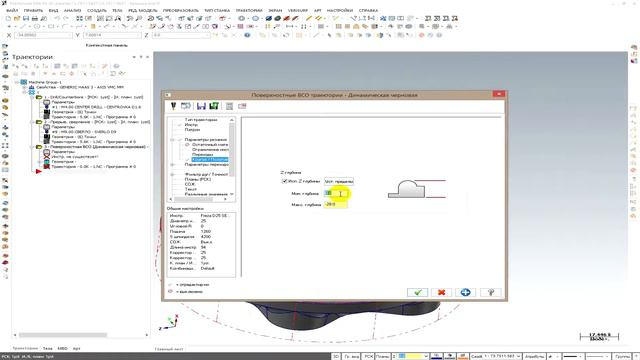Switch to 'Траектории' tab at panel bottom

(25, 349)
